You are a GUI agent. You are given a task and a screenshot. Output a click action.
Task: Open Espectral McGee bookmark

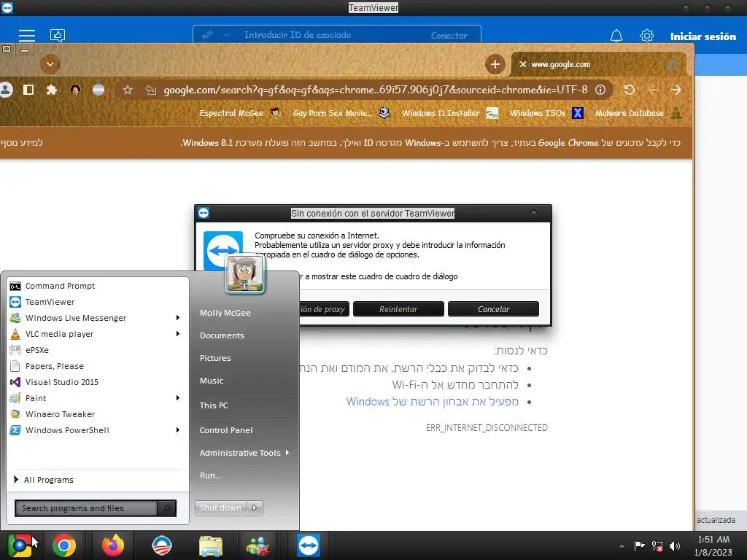coord(239,113)
